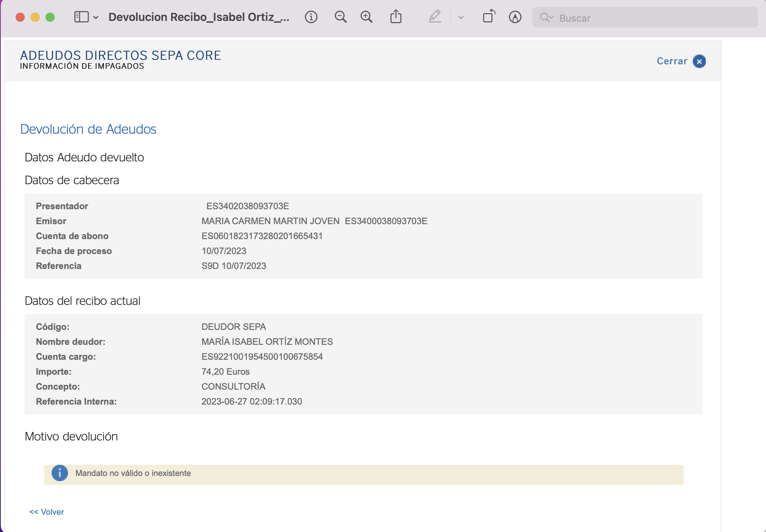Click the Cerrar link
The width and height of the screenshot is (766, 532).
point(672,61)
